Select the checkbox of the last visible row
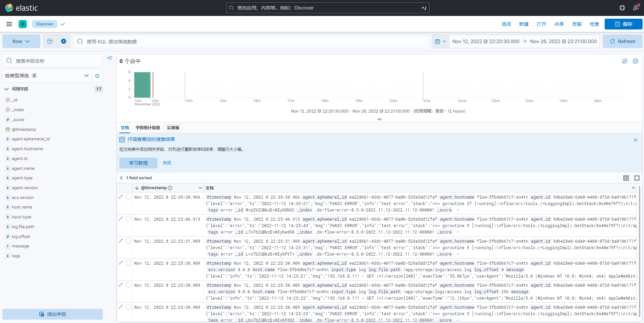 pyautogui.click(x=129, y=307)
